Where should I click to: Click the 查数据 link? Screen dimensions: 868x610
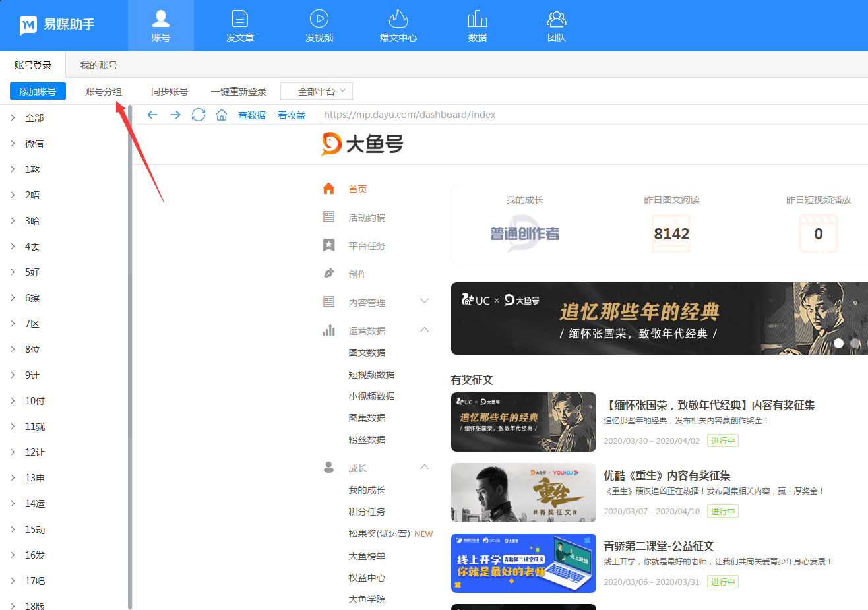point(252,115)
